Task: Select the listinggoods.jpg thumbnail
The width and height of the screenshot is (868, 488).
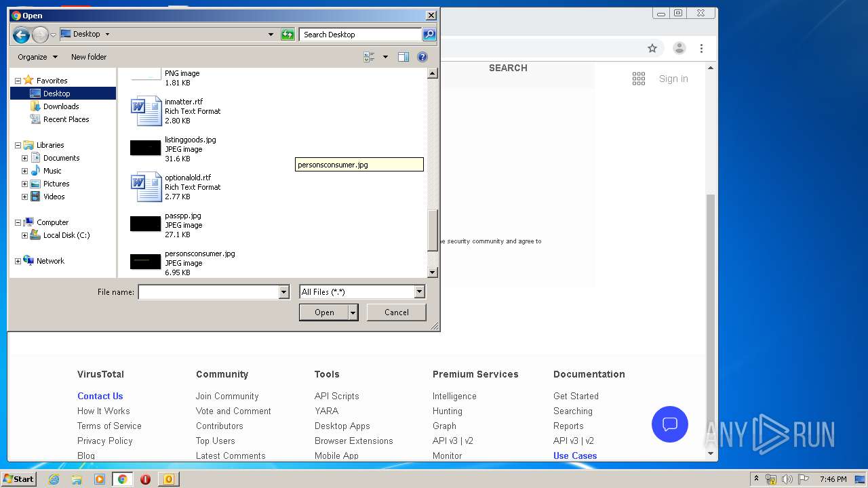Action: click(x=146, y=148)
